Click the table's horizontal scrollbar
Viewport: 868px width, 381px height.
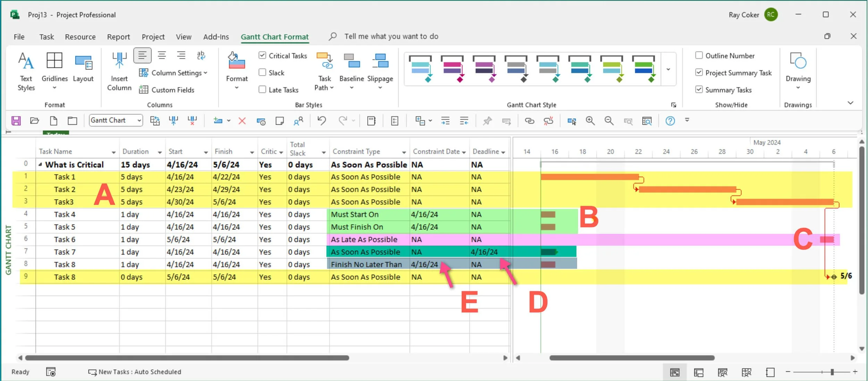coord(187,358)
